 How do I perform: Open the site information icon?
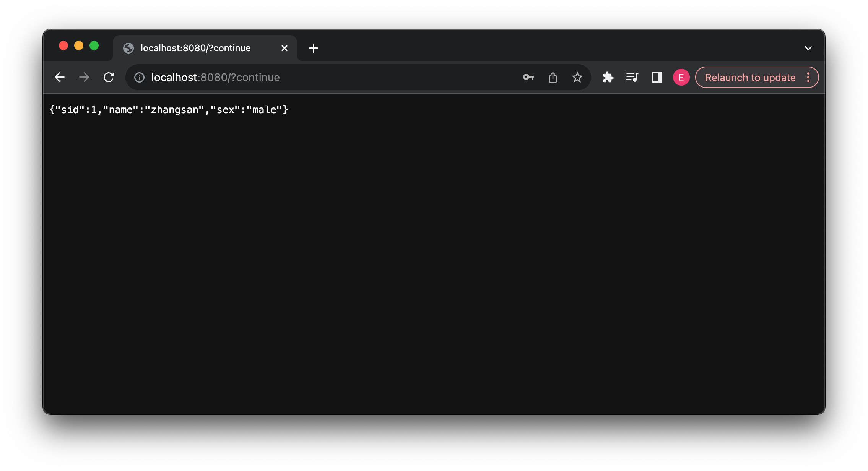(139, 78)
